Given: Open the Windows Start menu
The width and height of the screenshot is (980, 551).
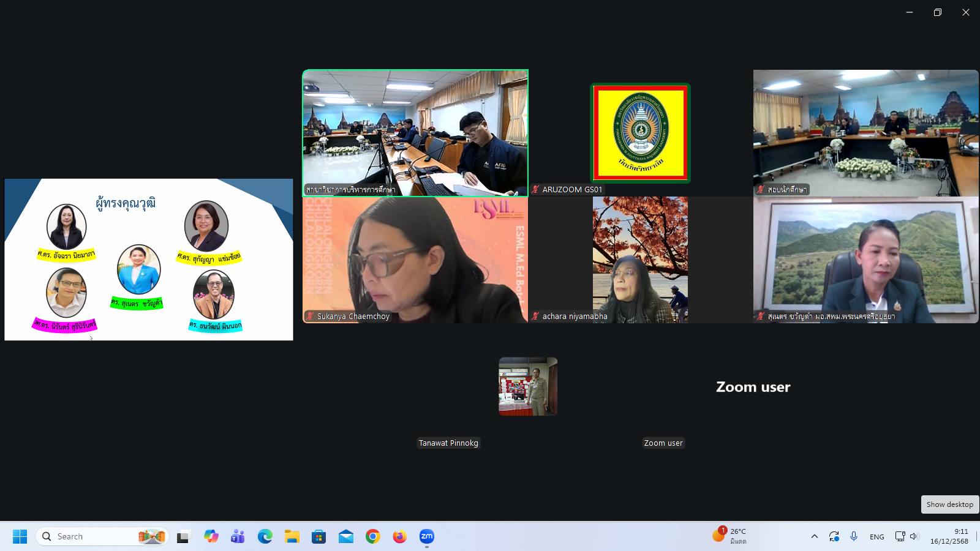Looking at the screenshot, I should click(x=20, y=536).
